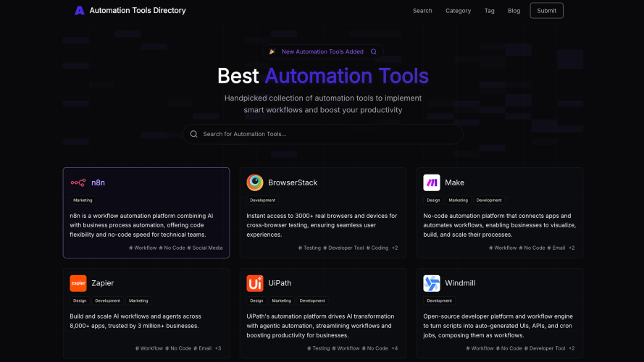Select the Development category on BrowserStack card
The image size is (644, 362).
tap(262, 201)
